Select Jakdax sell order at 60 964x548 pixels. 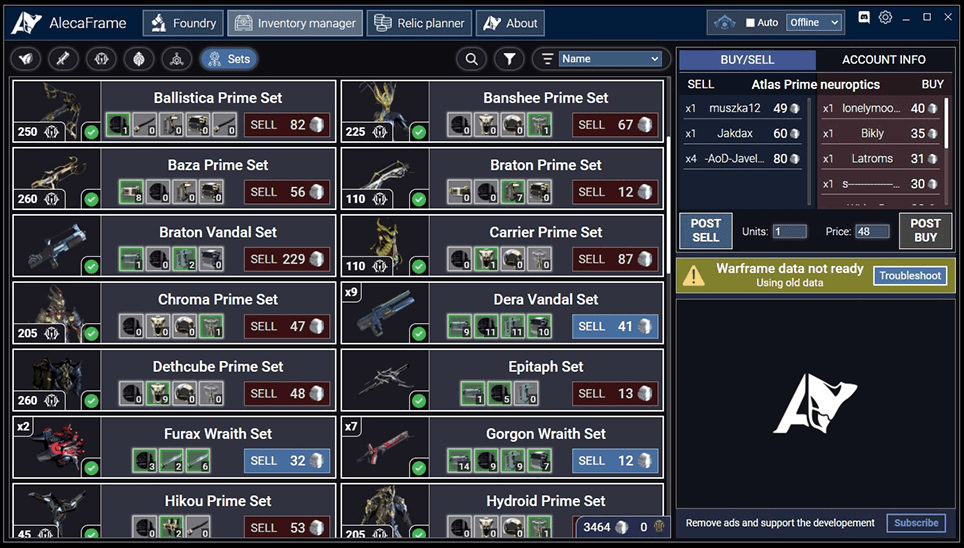pyautogui.click(x=743, y=133)
